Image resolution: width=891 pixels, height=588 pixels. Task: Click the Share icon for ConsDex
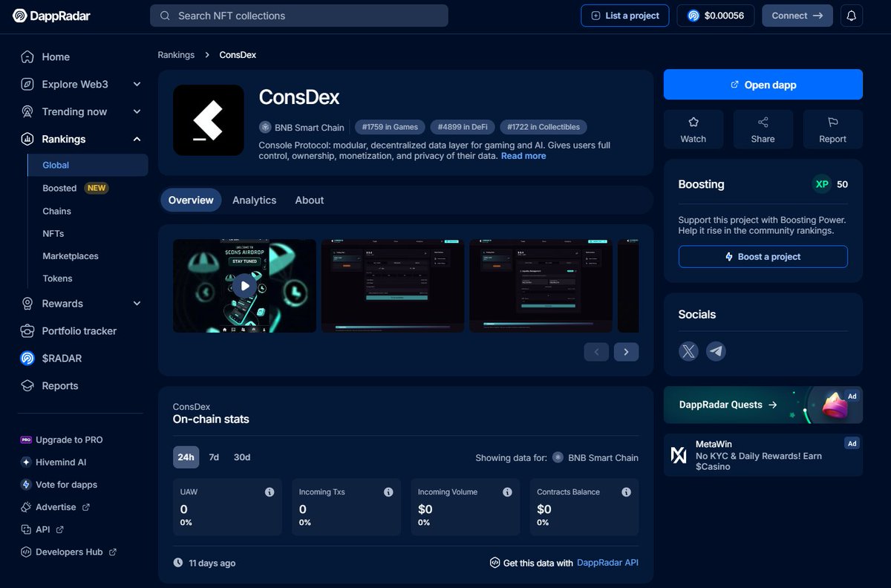(x=763, y=128)
